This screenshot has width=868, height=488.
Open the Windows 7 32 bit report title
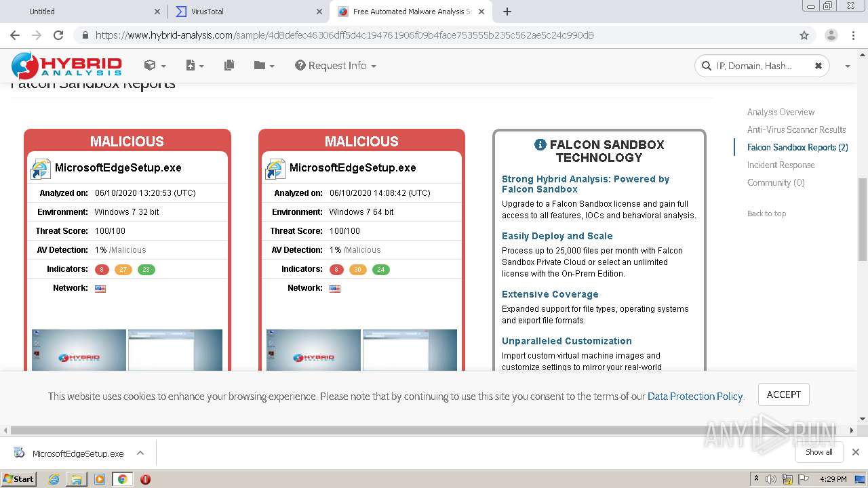(x=118, y=167)
